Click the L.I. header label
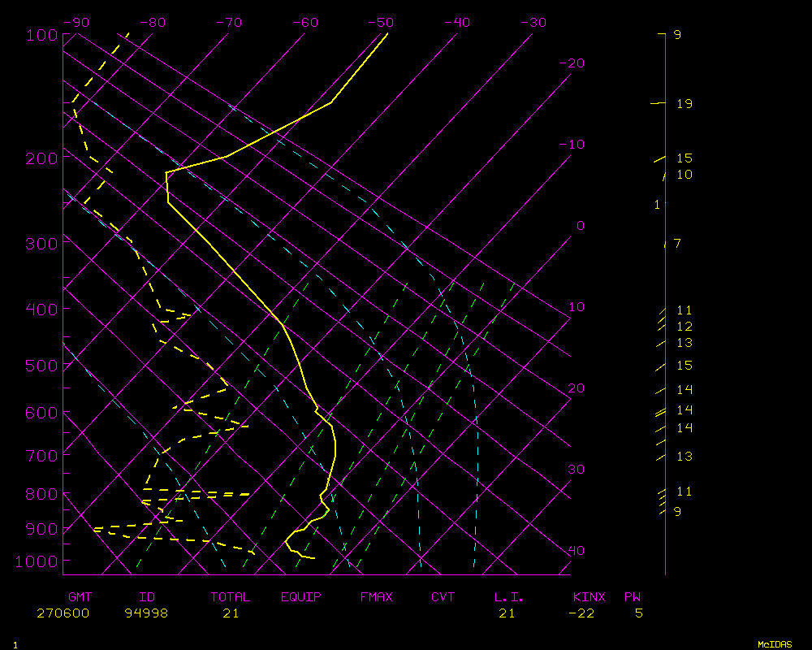Image resolution: width=812 pixels, height=650 pixels. pos(509,597)
